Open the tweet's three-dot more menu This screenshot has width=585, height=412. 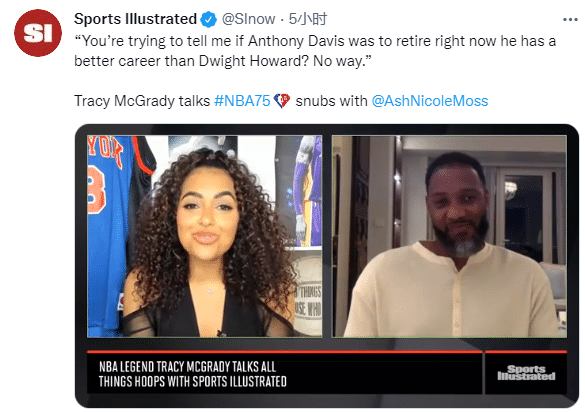[x=570, y=19]
